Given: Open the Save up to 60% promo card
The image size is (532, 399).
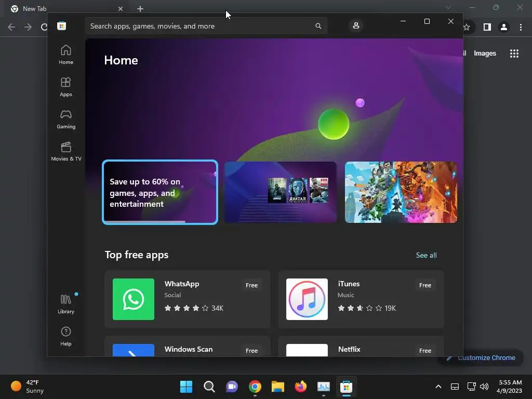Looking at the screenshot, I should coord(160,192).
